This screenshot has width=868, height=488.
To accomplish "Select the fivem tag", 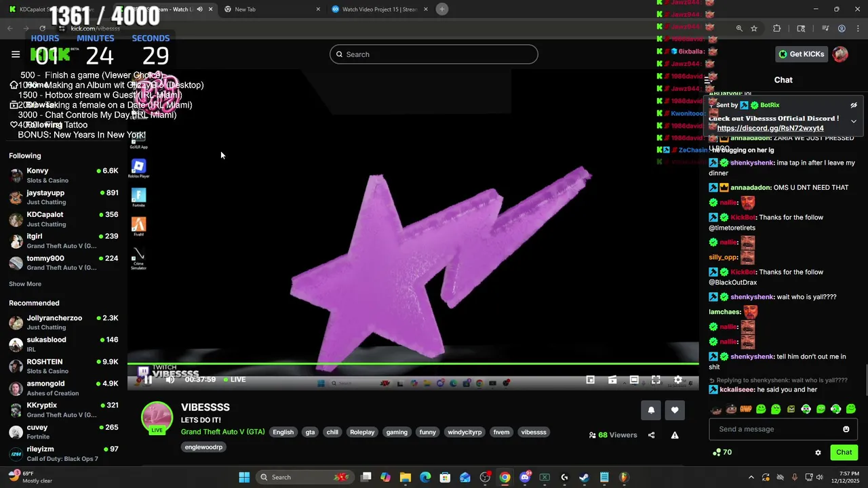I will tap(501, 432).
